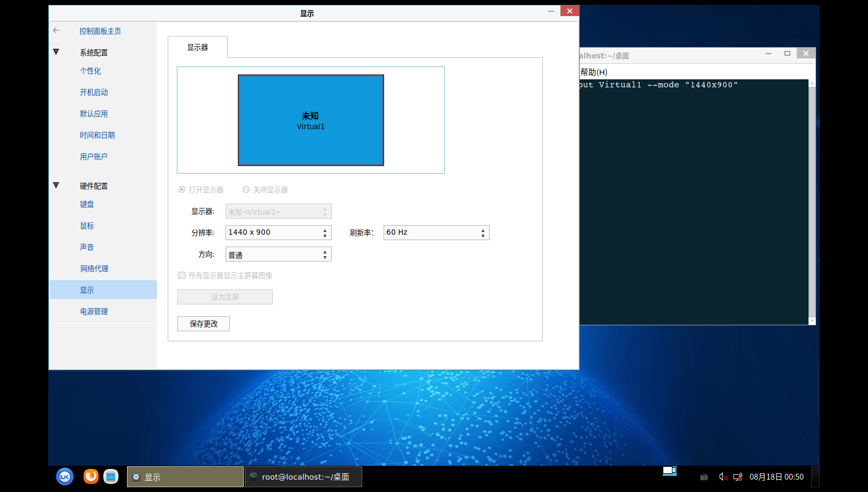Screen dimensions: 868x492
Task: Open 用户账户 settings
Action: coord(94,156)
